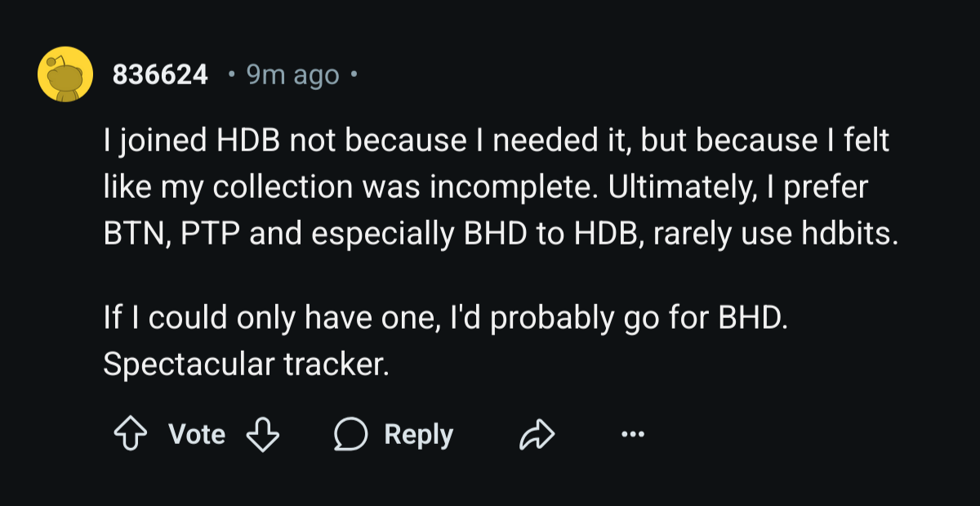Screen dimensions: 980x506
Task: Click "If I could only have one" sentence
Action: pyautogui.click(x=269, y=317)
